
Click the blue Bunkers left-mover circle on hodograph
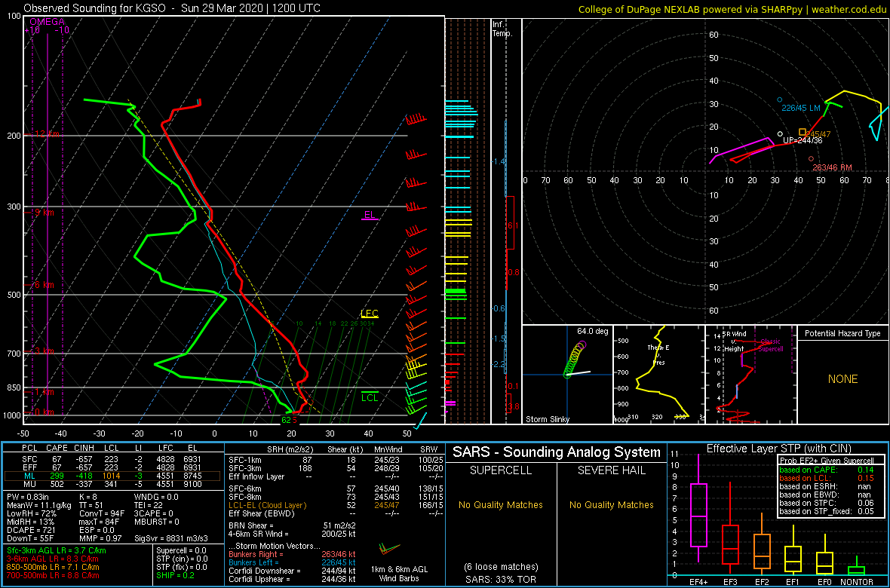coord(779,100)
